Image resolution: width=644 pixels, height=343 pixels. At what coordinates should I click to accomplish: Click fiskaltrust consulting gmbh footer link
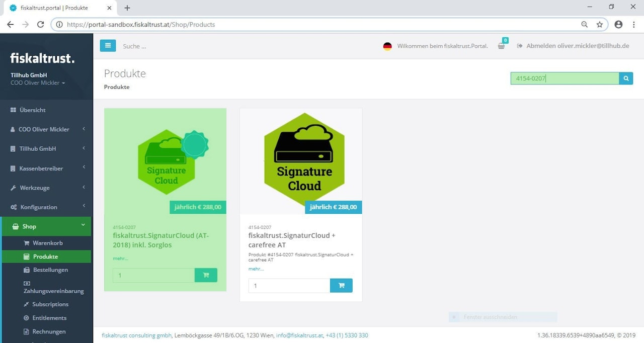coord(137,335)
